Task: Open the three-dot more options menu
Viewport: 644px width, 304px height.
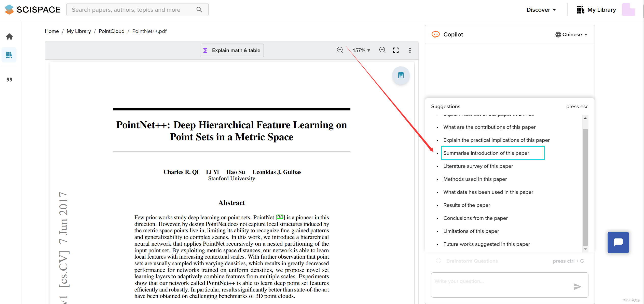Action: click(x=410, y=50)
